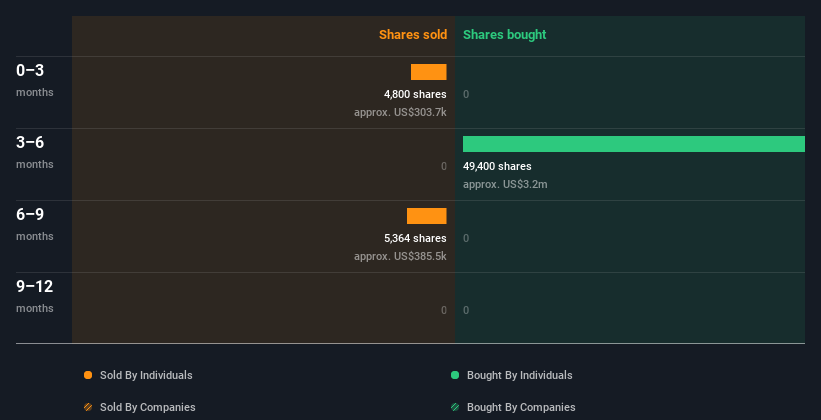821x420 pixels.
Task: Click the 'Sold By Individuals' legend label
Action: pos(146,375)
